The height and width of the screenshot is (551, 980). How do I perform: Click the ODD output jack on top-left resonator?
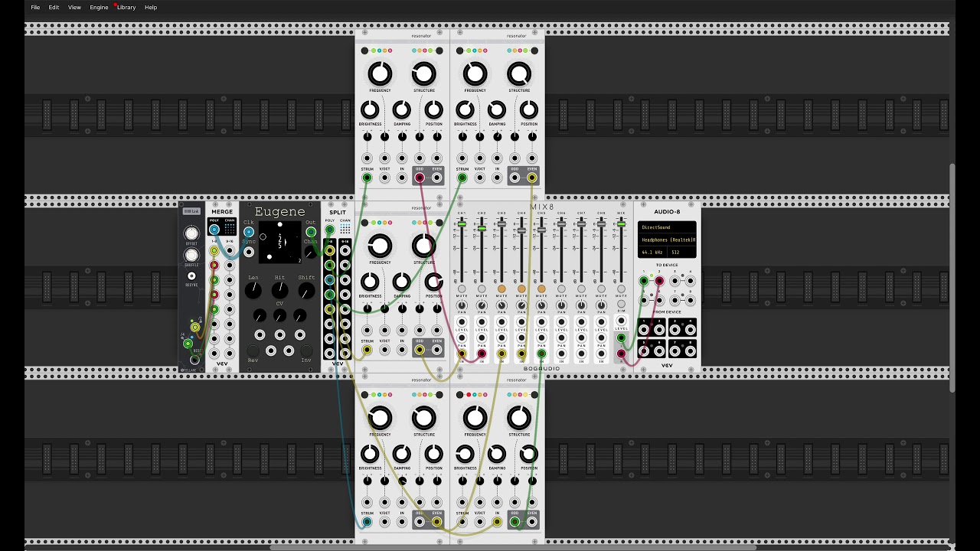click(420, 178)
